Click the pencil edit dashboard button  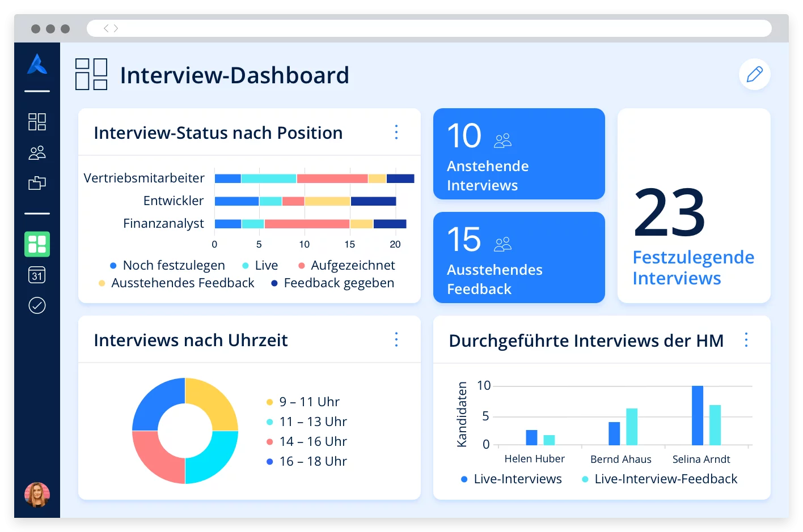pyautogui.click(x=754, y=74)
